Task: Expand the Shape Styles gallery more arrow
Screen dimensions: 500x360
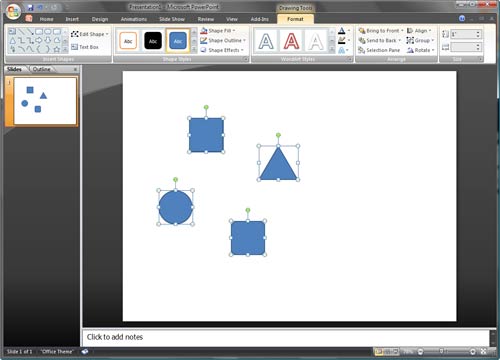Action: (194, 50)
